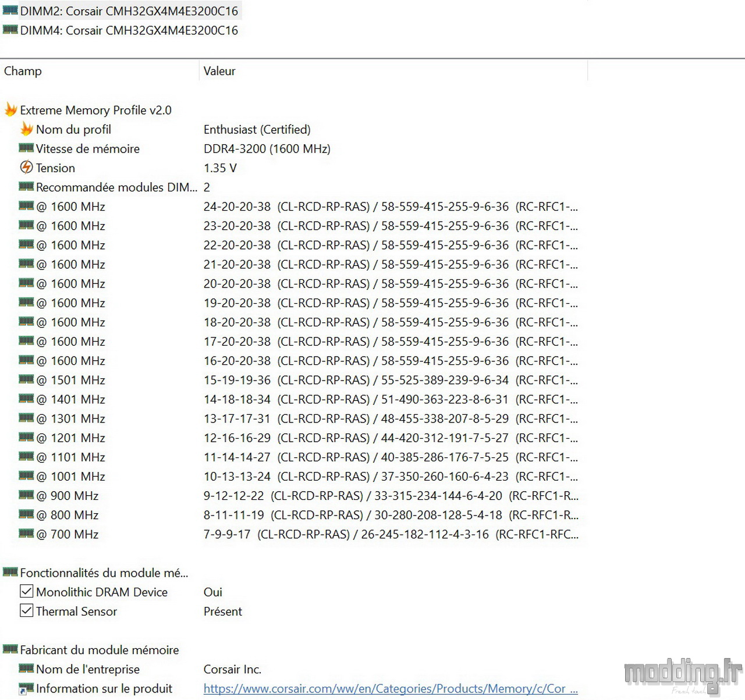
Task: Click memory icon on the 22-20-20-38 timing row
Action: pyautogui.click(x=26, y=244)
